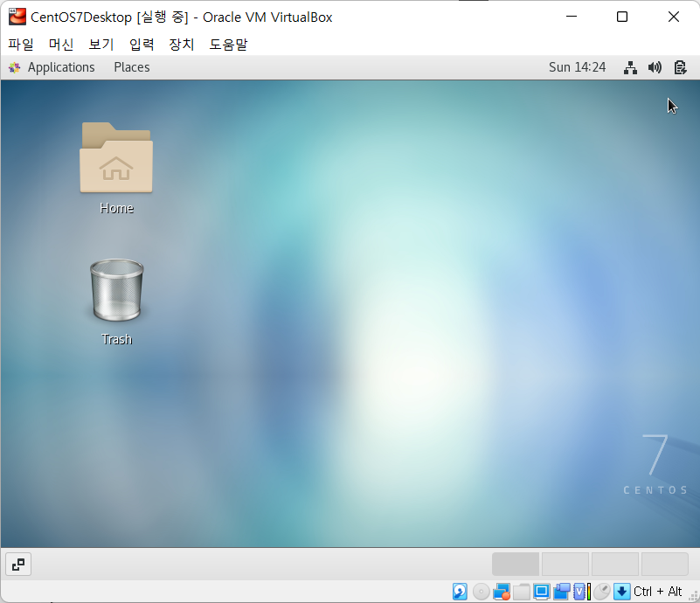This screenshot has width=700, height=603.
Task: Maximize the VirtualBox window
Action: (622, 17)
